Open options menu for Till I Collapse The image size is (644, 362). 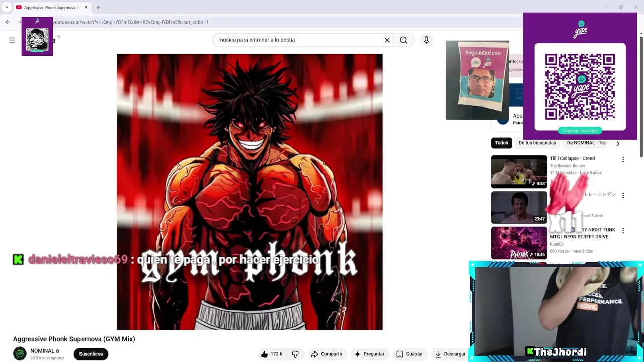click(623, 159)
